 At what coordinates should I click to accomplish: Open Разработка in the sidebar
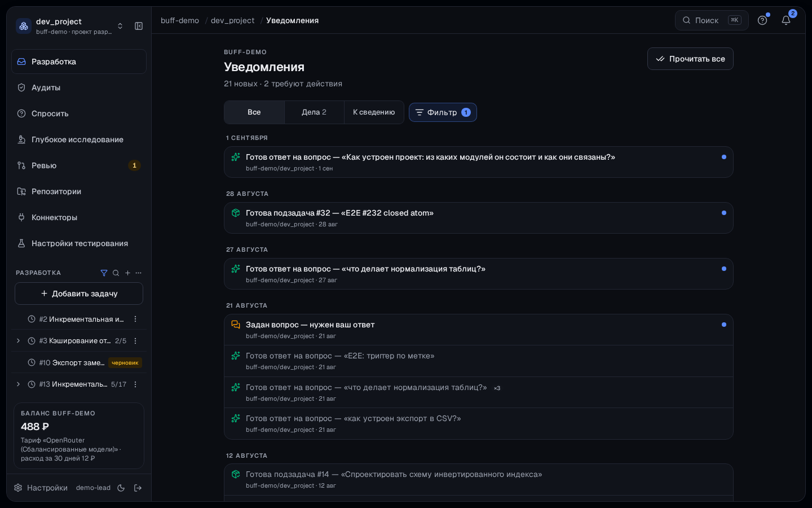79,62
